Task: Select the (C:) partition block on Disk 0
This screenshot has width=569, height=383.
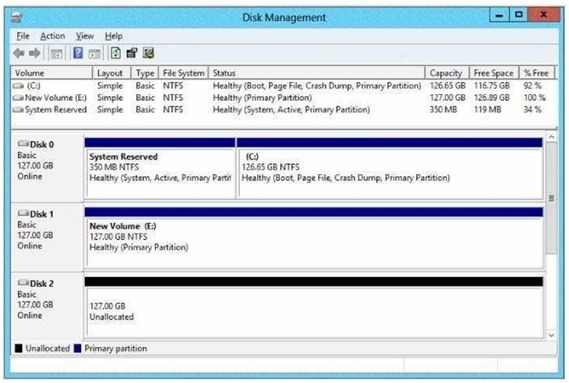Action: pyautogui.click(x=390, y=168)
